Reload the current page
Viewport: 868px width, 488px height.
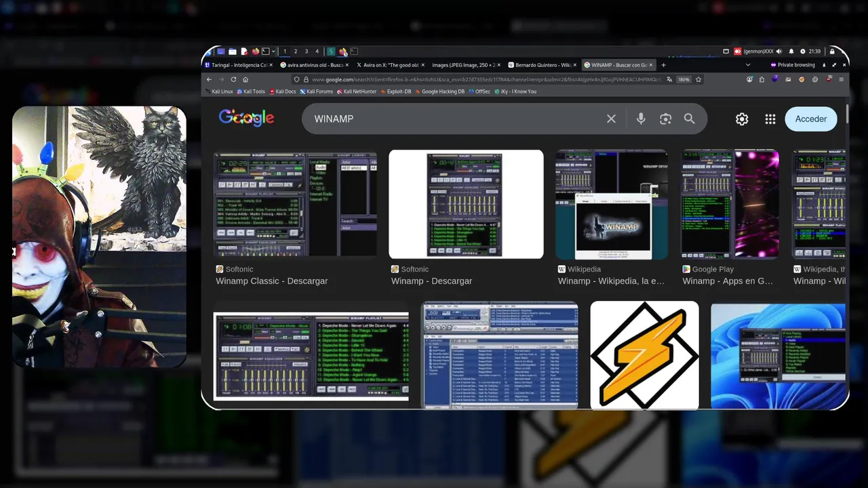(233, 79)
